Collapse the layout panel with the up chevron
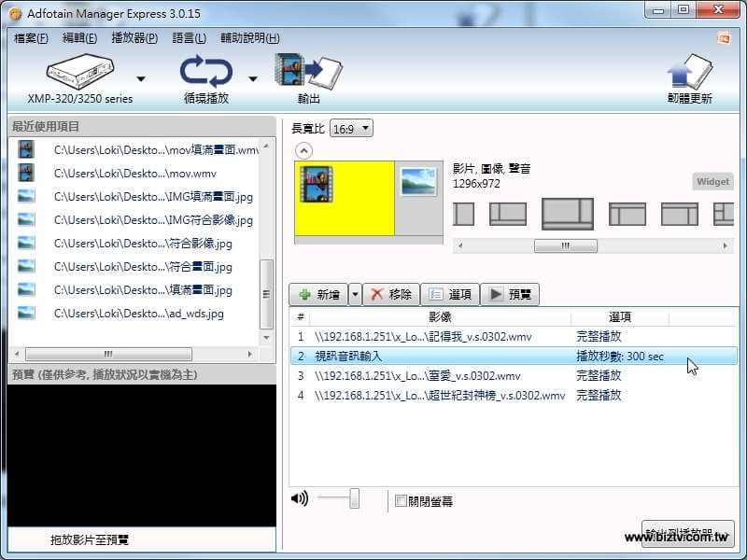 click(x=303, y=150)
